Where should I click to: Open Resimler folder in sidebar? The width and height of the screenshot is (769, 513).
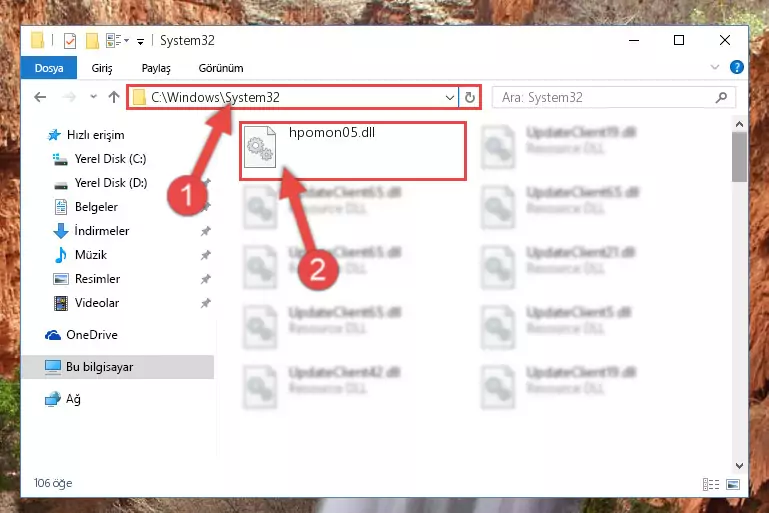[97, 279]
